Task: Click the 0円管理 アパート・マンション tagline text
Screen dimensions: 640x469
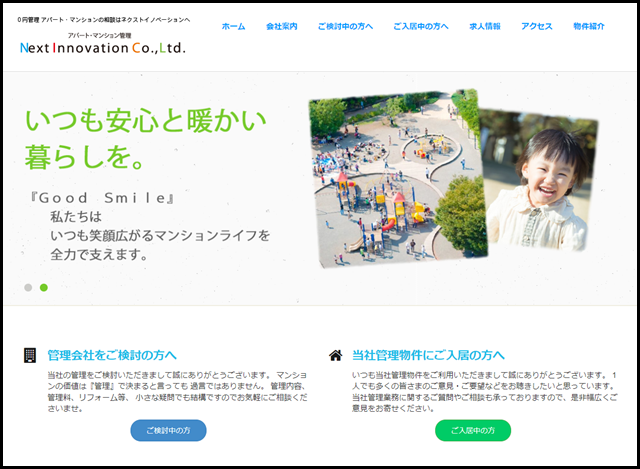Action: 104,20
